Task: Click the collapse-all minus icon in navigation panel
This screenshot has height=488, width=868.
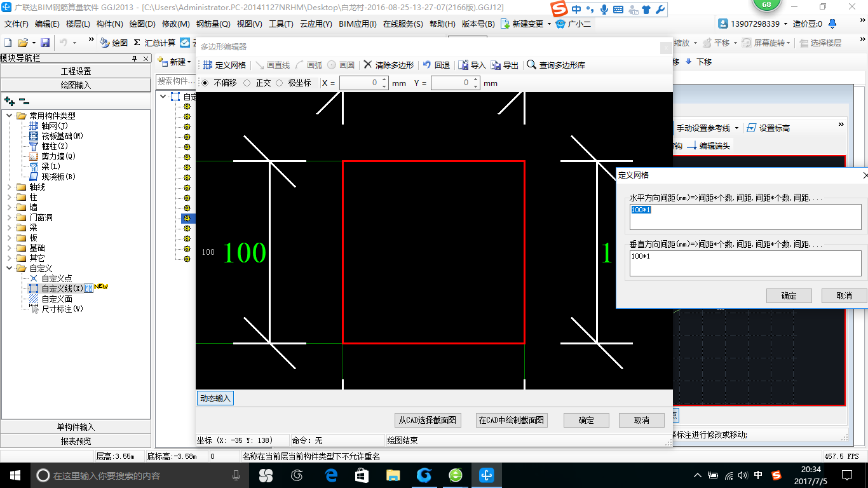Action: 24,101
